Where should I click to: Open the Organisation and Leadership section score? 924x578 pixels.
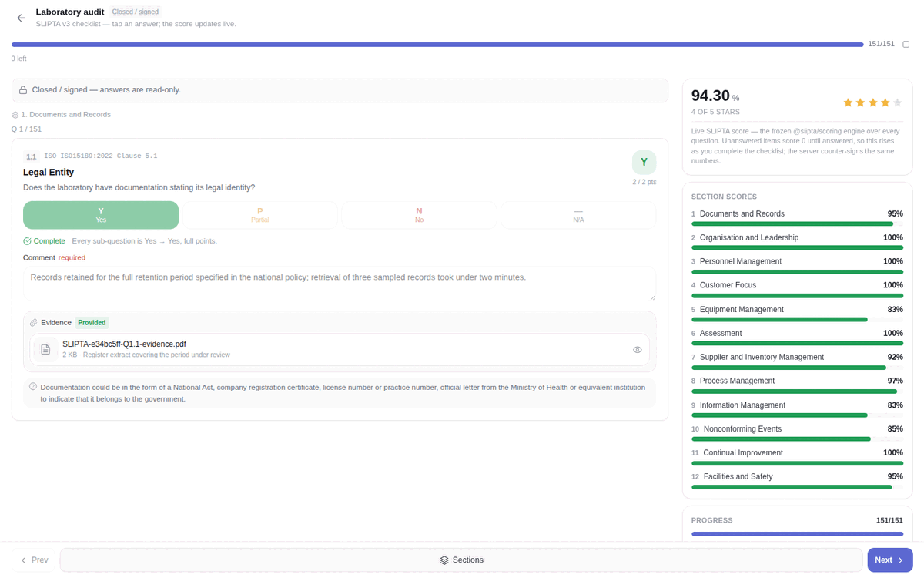797,242
